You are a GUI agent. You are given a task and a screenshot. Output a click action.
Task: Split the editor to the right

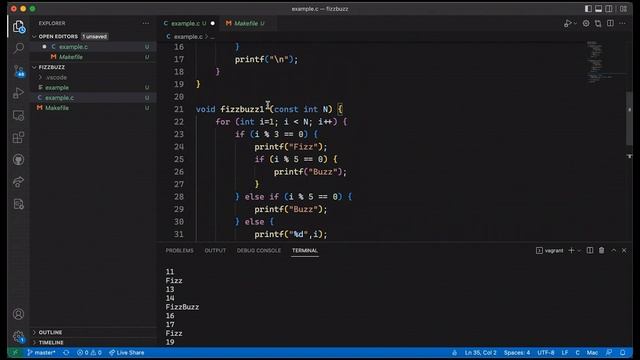(610, 23)
